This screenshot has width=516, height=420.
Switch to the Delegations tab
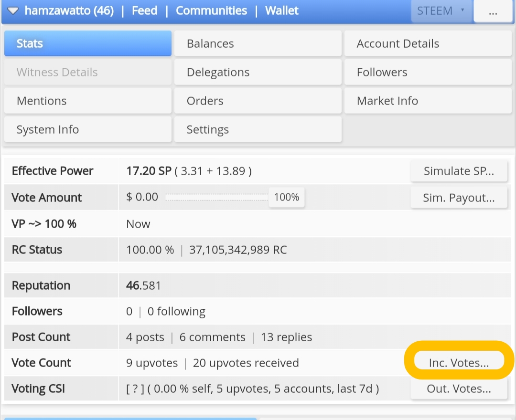pos(258,72)
